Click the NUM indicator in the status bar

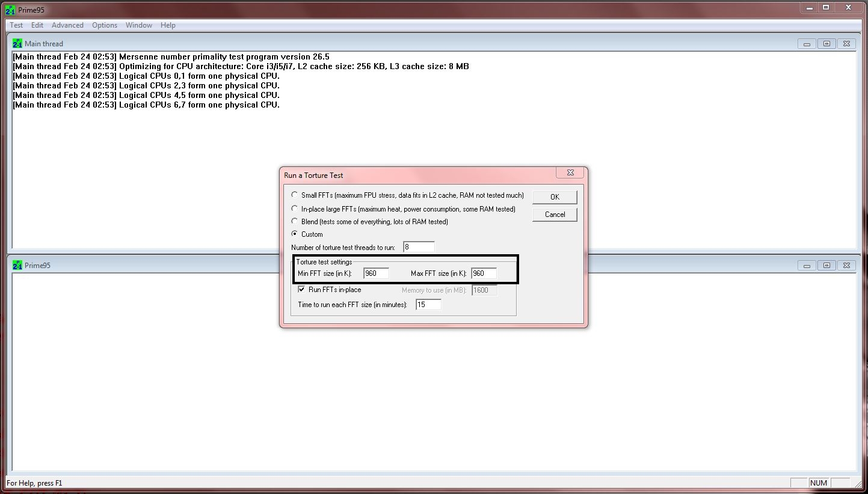[x=819, y=483]
